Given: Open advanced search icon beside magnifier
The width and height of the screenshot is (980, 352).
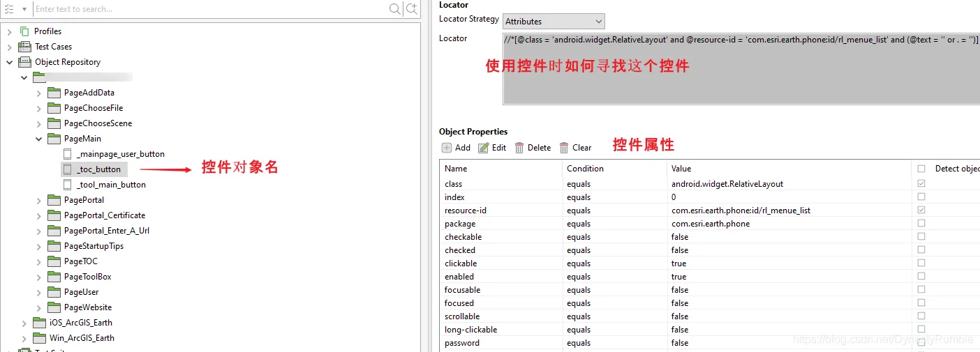Looking at the screenshot, I should pos(412,9).
